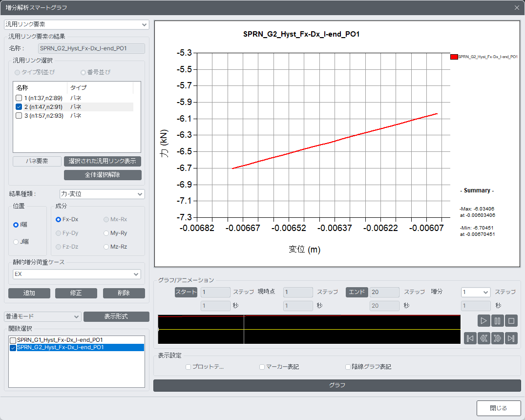Click the 削除 button
525x420 pixels.
pos(124,293)
